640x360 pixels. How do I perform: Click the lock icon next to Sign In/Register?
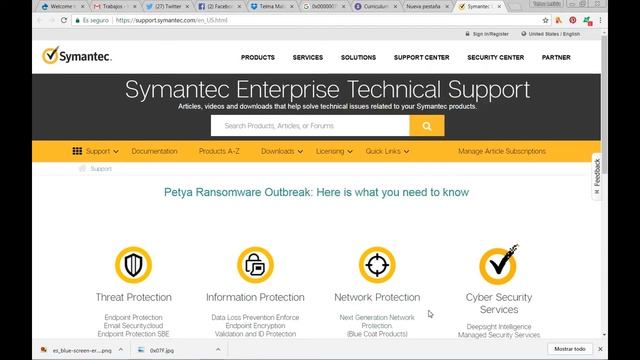point(467,34)
